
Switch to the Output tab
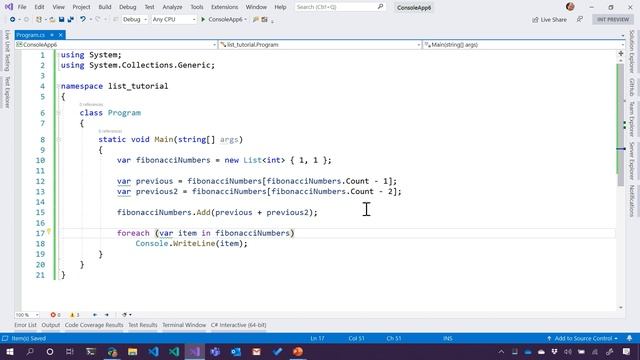click(x=51, y=325)
